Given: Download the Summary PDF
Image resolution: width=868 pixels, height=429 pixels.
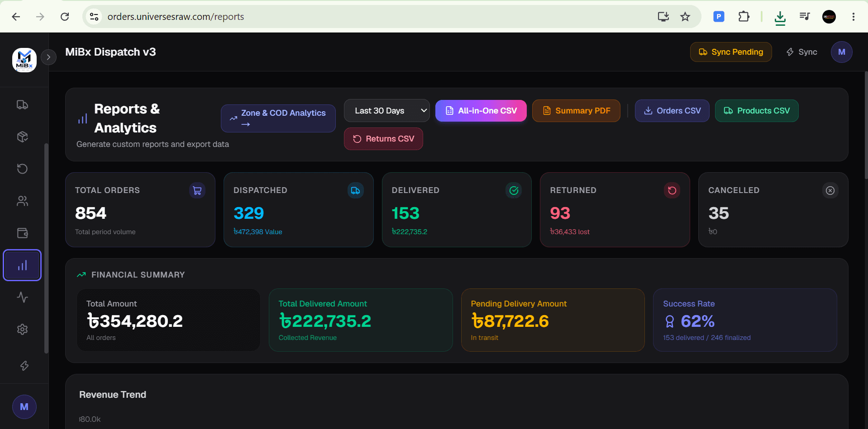Looking at the screenshot, I should (x=576, y=111).
